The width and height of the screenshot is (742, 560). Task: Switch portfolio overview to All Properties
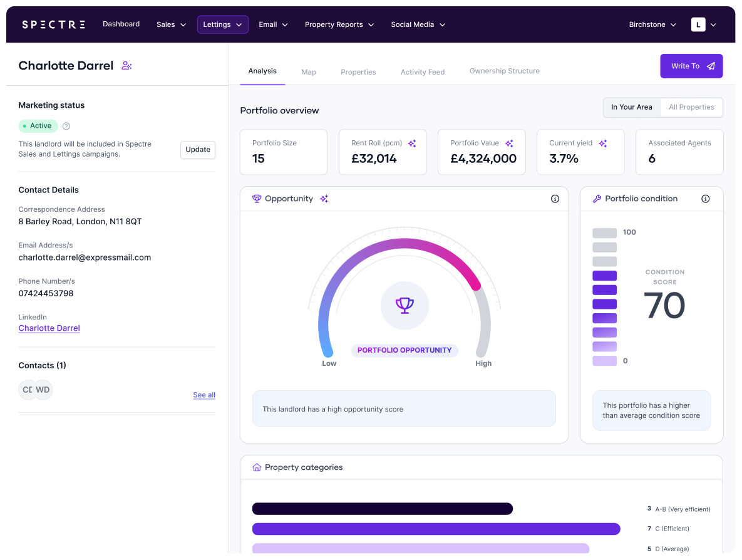tap(691, 106)
